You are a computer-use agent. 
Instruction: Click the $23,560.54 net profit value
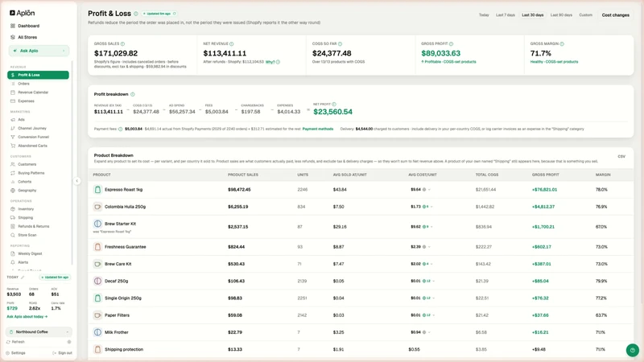(332, 112)
